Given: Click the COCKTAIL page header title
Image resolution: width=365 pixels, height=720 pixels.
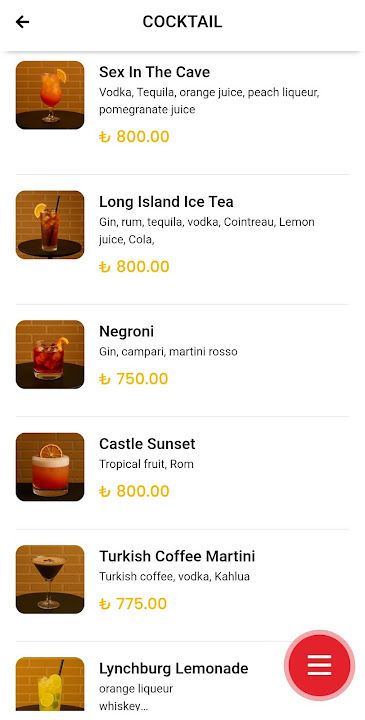Looking at the screenshot, I should [182, 22].
